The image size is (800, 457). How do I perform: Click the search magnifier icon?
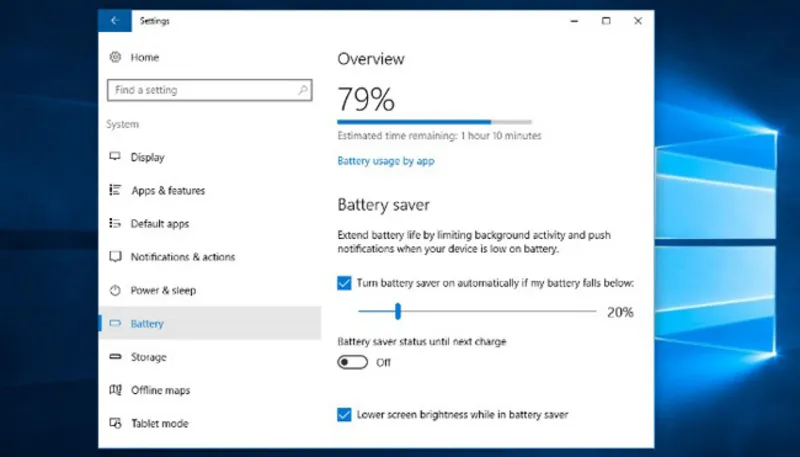click(303, 90)
